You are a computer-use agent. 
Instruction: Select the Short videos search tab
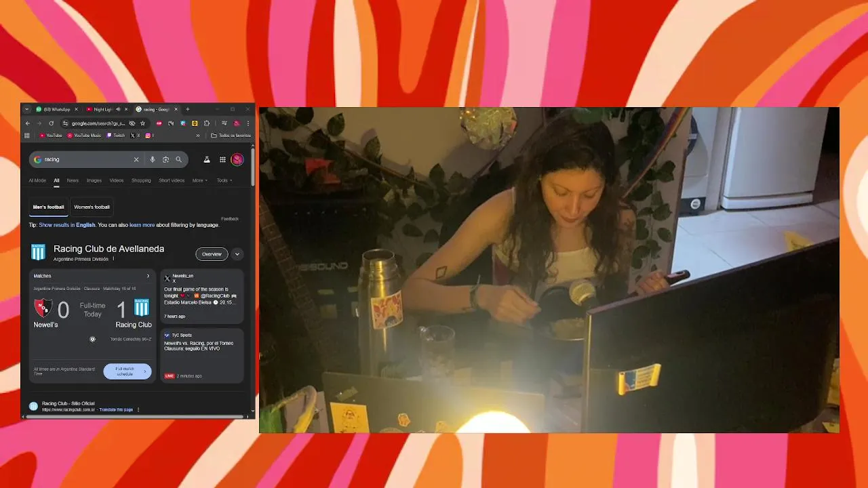(172, 180)
